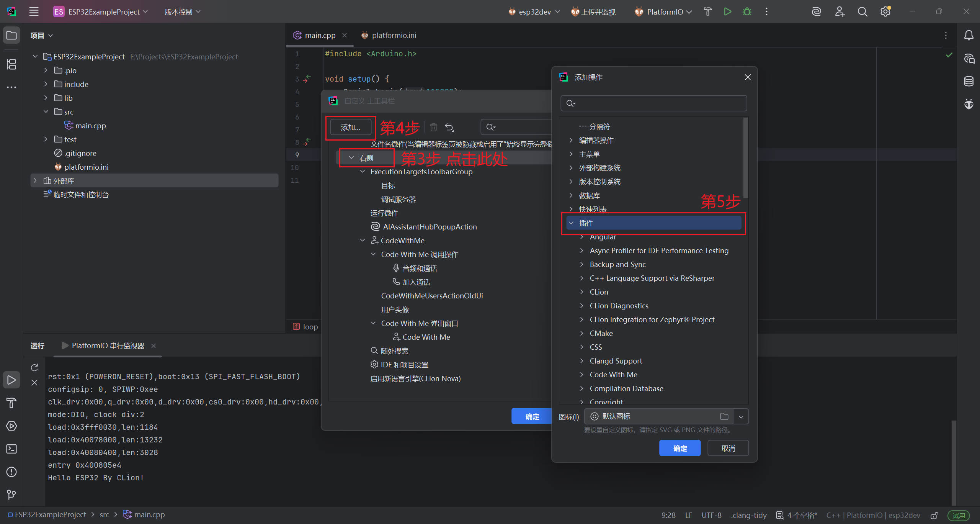This screenshot has height=524, width=980.
Task: Open the Terminal tool window icon
Action: tap(11, 449)
